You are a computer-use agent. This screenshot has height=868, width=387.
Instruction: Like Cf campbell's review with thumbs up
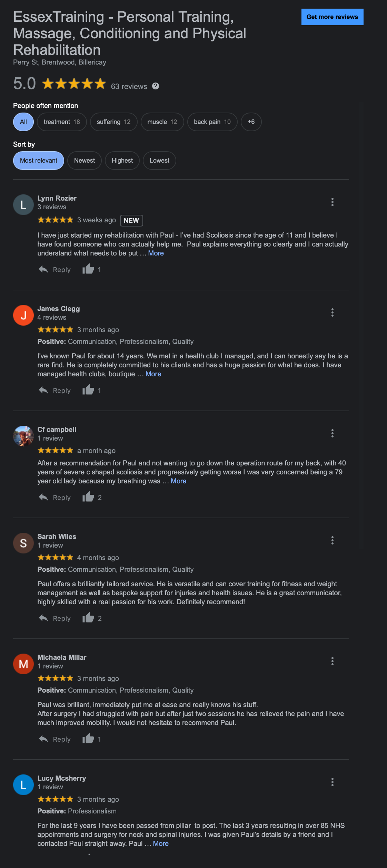pyautogui.click(x=88, y=497)
